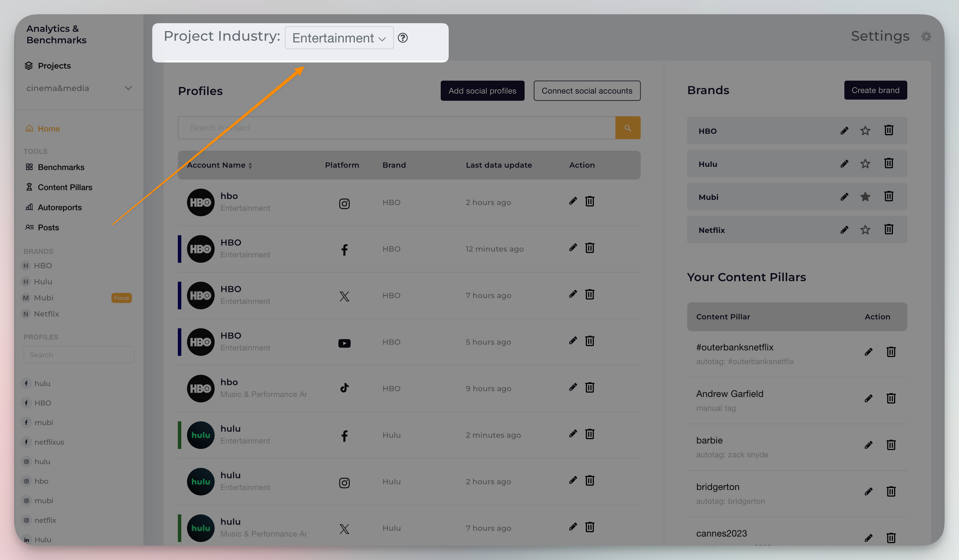Edit the HBO brand

pos(844,131)
